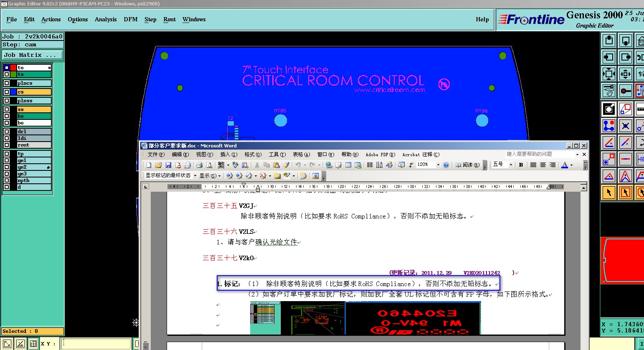644x350 pixels.
Task: Click the Format Painter brush icon
Action: coord(286,165)
